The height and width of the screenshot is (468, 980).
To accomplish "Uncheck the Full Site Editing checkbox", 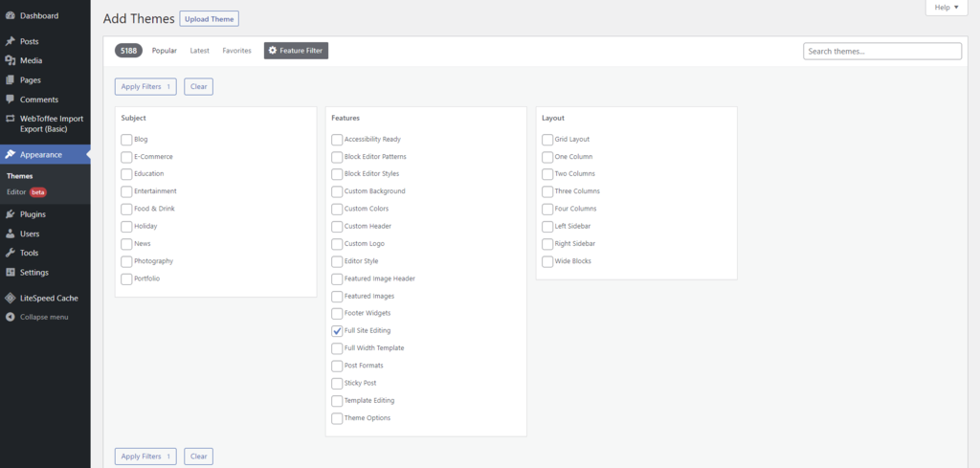I will (337, 330).
